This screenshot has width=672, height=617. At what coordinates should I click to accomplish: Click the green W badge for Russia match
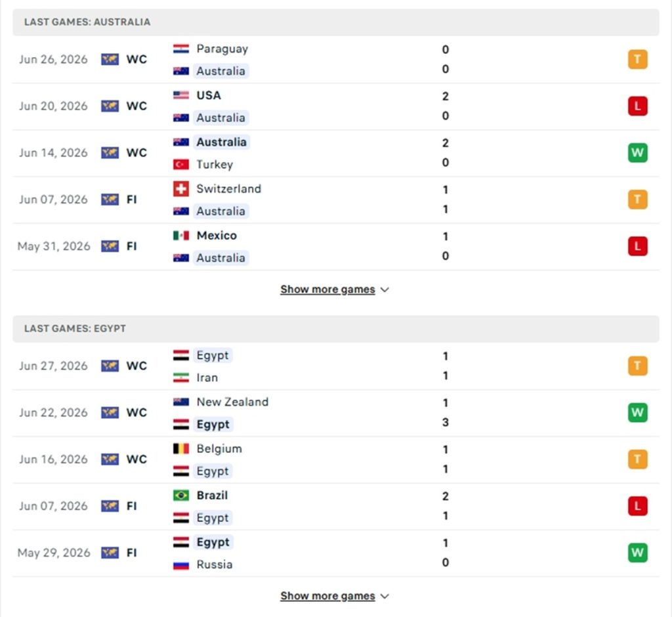638,553
